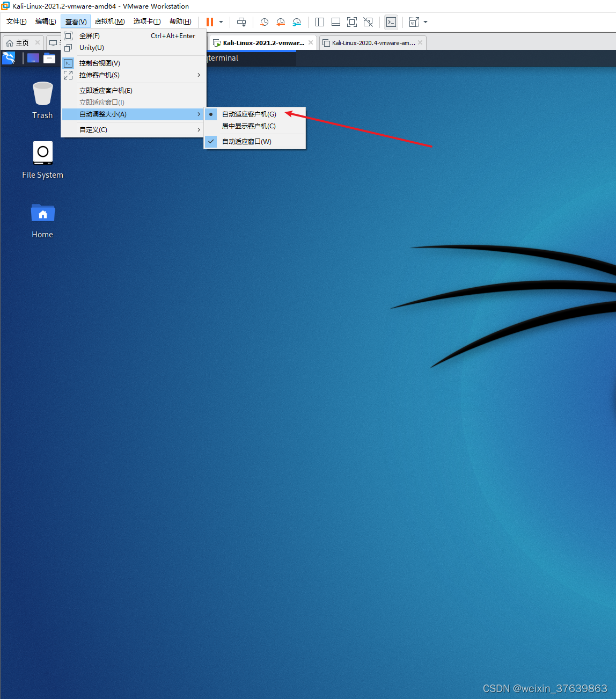Viewport: 616px width, 699px height.
Task: Select Unity(U) in the view menu
Action: 134,48
